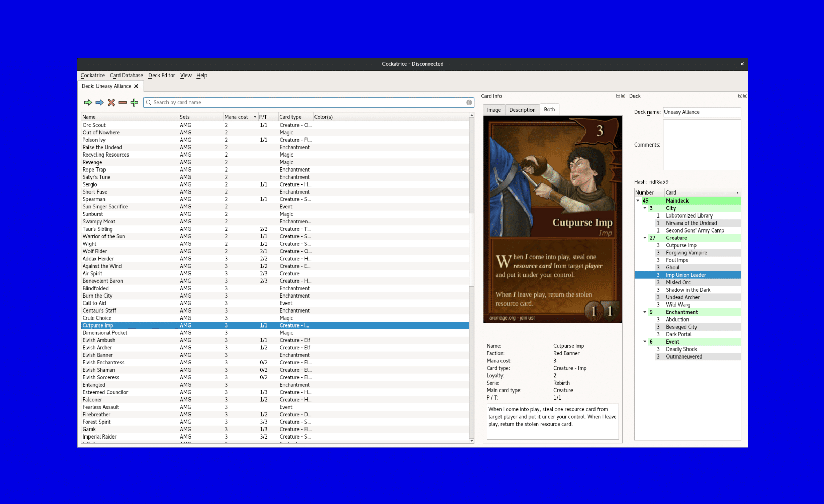The height and width of the screenshot is (504, 824).
Task: Open the Card Database menu
Action: (x=126, y=75)
